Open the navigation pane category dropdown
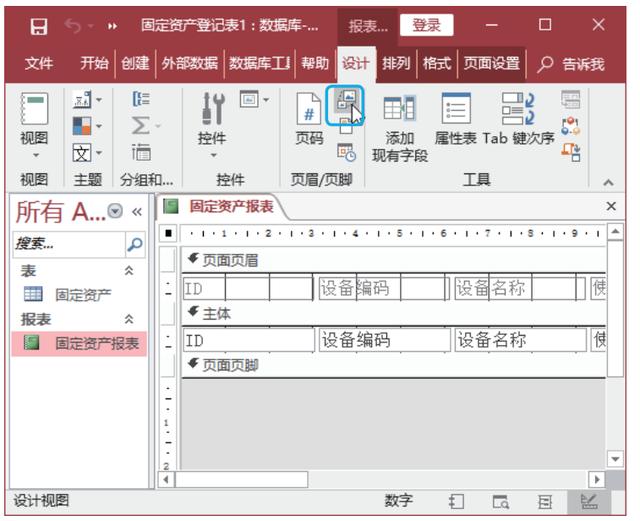 point(115,211)
